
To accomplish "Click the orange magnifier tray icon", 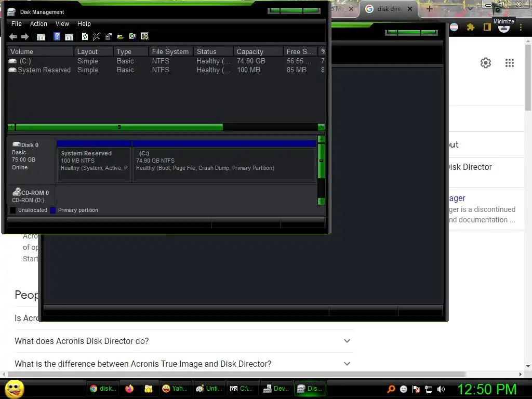I will click(x=391, y=389).
